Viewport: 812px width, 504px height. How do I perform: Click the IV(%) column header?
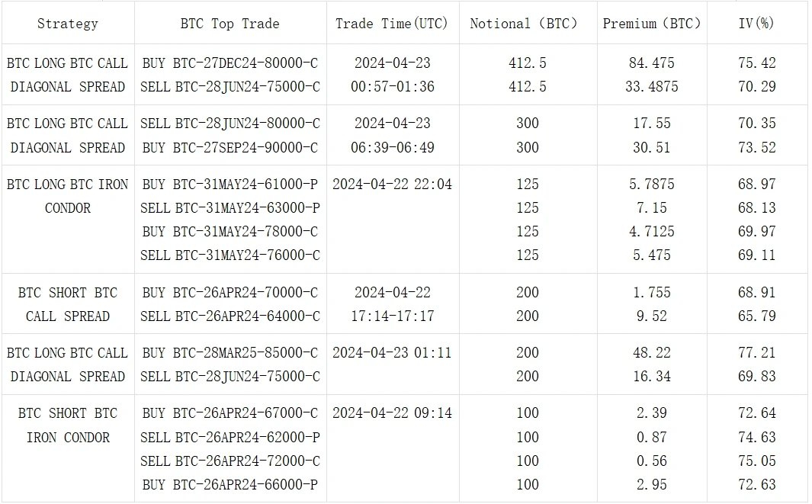coord(756,24)
